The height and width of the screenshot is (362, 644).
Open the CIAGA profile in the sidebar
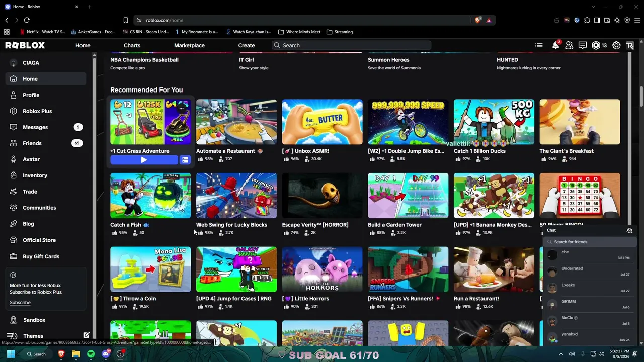[x=46, y=63]
